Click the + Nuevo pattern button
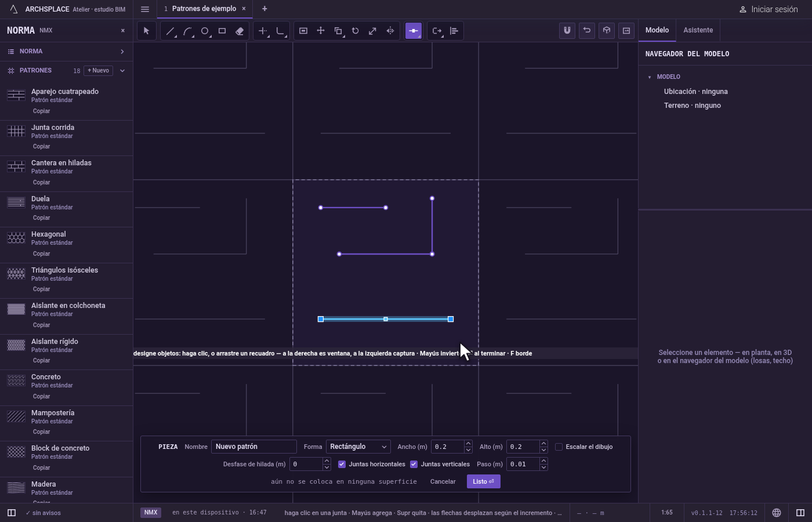The image size is (812, 522). [99, 71]
